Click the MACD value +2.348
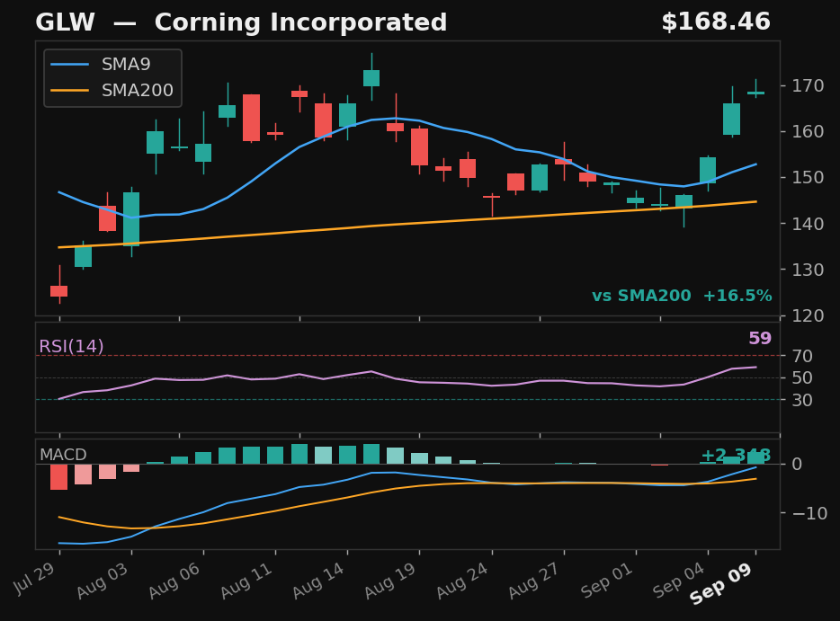 coord(736,455)
